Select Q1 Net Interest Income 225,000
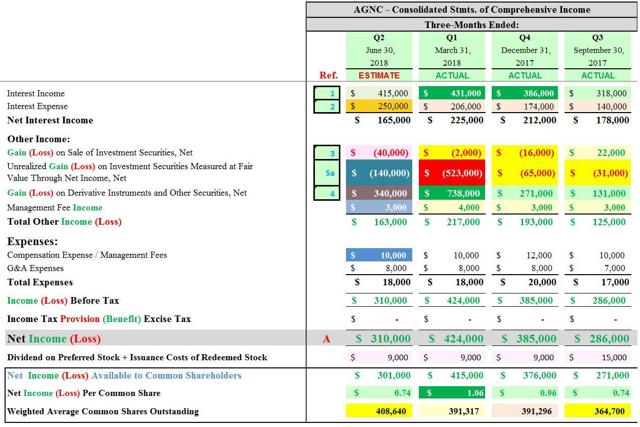640x427 pixels. pos(452,120)
